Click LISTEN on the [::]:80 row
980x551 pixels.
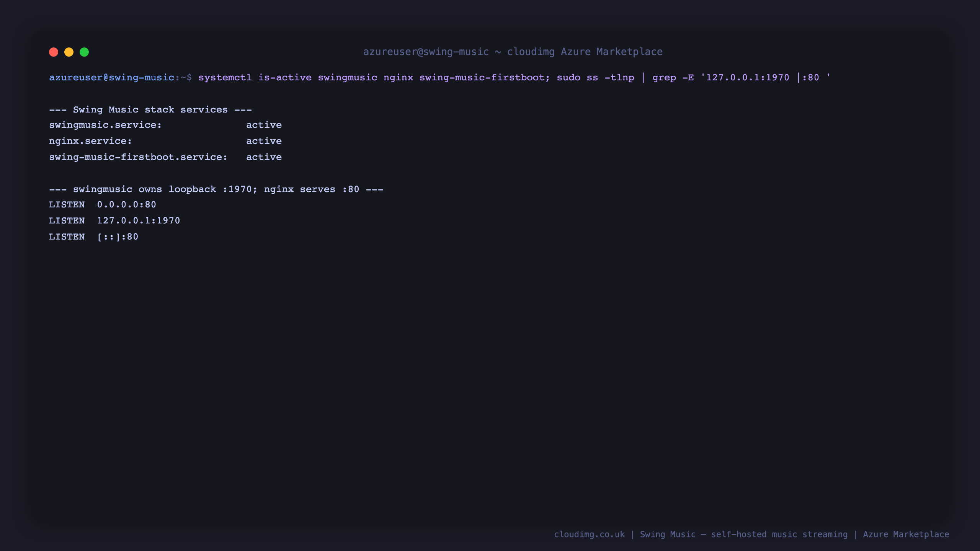point(67,237)
